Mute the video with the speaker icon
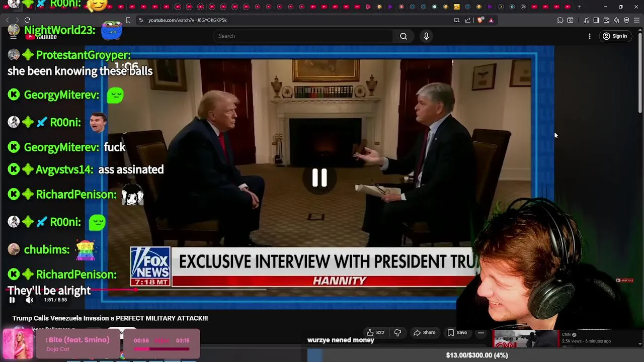The width and height of the screenshot is (644, 362). tap(30, 300)
